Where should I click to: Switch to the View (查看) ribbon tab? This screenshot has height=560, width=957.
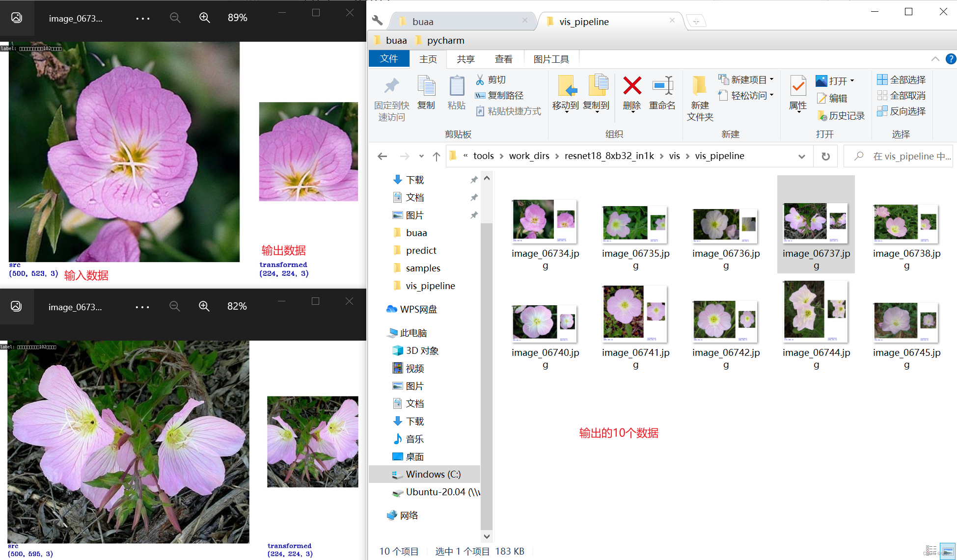coord(503,59)
